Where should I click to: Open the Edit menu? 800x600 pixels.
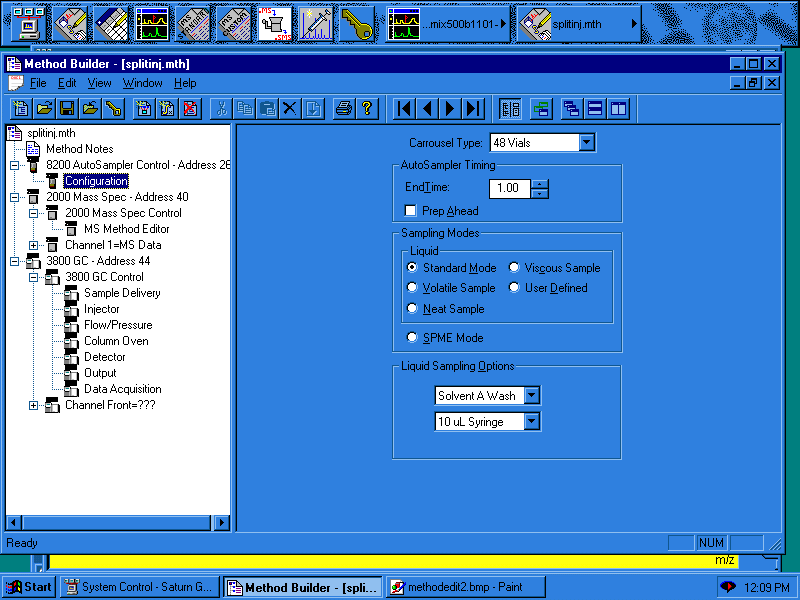[x=67, y=83]
